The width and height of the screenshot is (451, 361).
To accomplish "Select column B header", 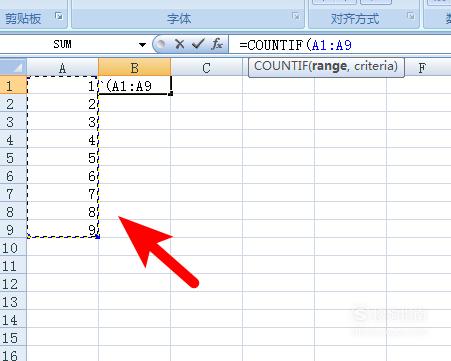I will point(135,67).
